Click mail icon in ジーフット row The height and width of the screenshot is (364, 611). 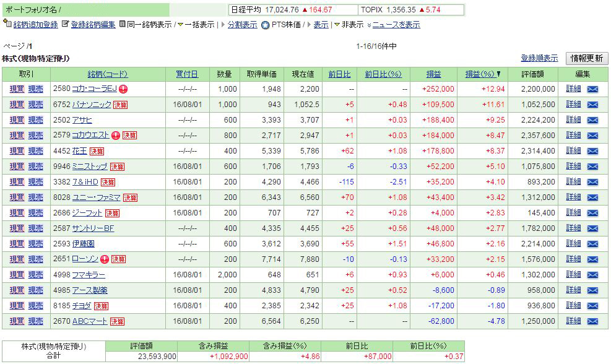(x=592, y=213)
